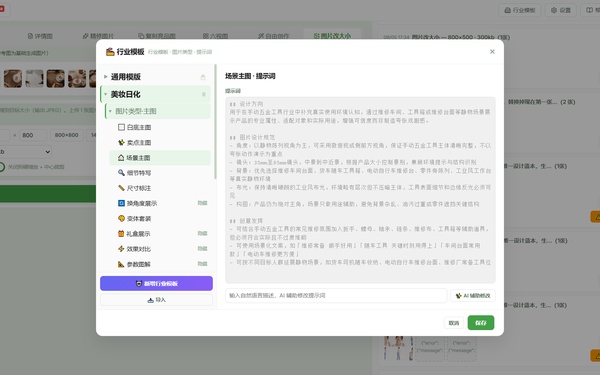Screen dimensions: 600x375
Task: Click the delete icon beside 美妆日化
Action: pyautogui.click(x=204, y=94)
